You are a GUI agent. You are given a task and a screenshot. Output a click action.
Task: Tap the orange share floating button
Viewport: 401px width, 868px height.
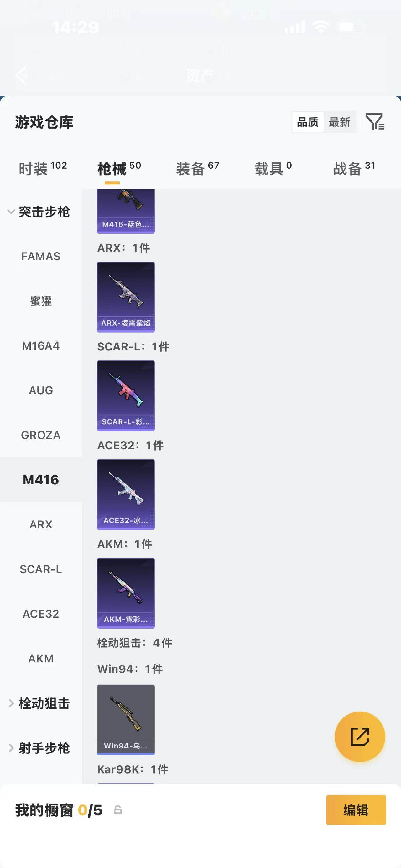point(360,736)
